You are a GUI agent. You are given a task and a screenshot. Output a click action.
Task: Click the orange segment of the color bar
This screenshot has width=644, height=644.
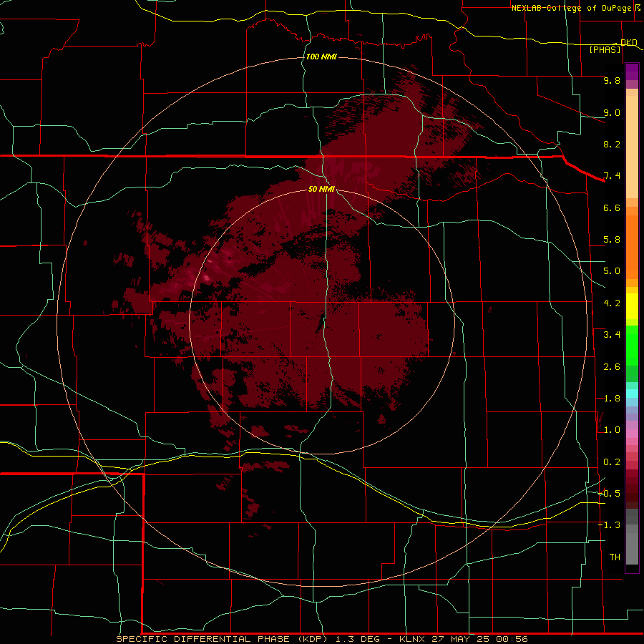(632, 248)
